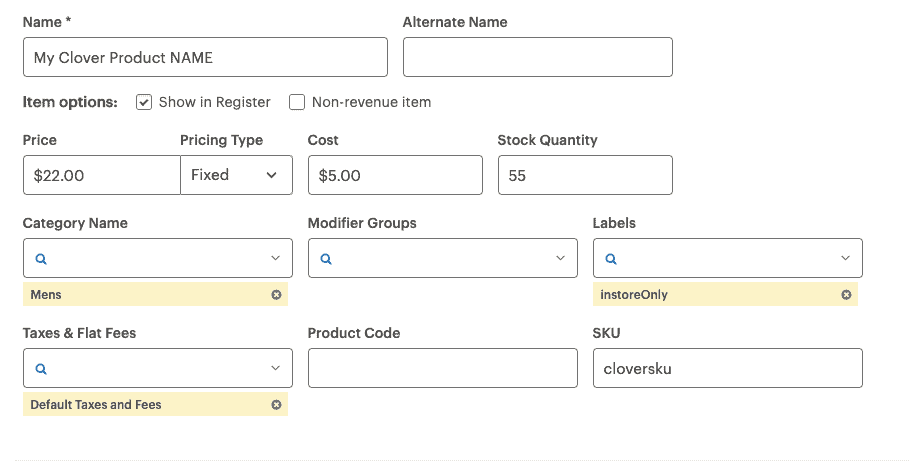Click the Stock Quantity field
The height and width of the screenshot is (461, 910).
click(x=584, y=175)
